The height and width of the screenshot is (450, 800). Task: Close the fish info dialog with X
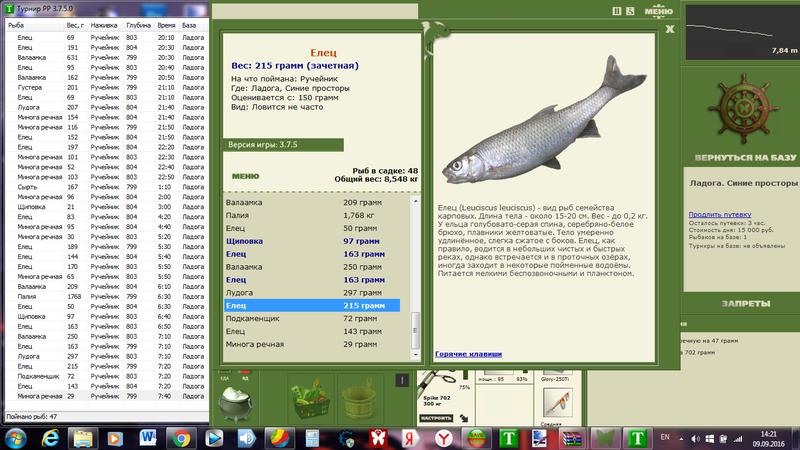[x=670, y=30]
